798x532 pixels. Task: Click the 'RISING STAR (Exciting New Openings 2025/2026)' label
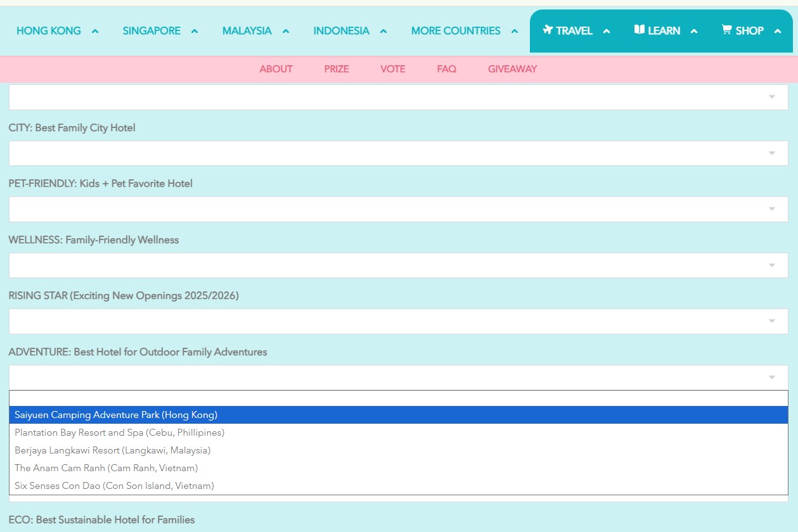click(x=124, y=296)
